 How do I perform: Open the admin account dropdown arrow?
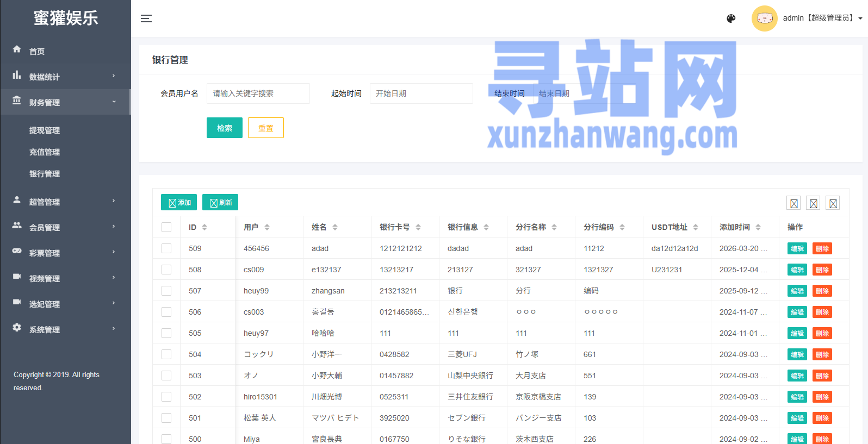[860, 18]
